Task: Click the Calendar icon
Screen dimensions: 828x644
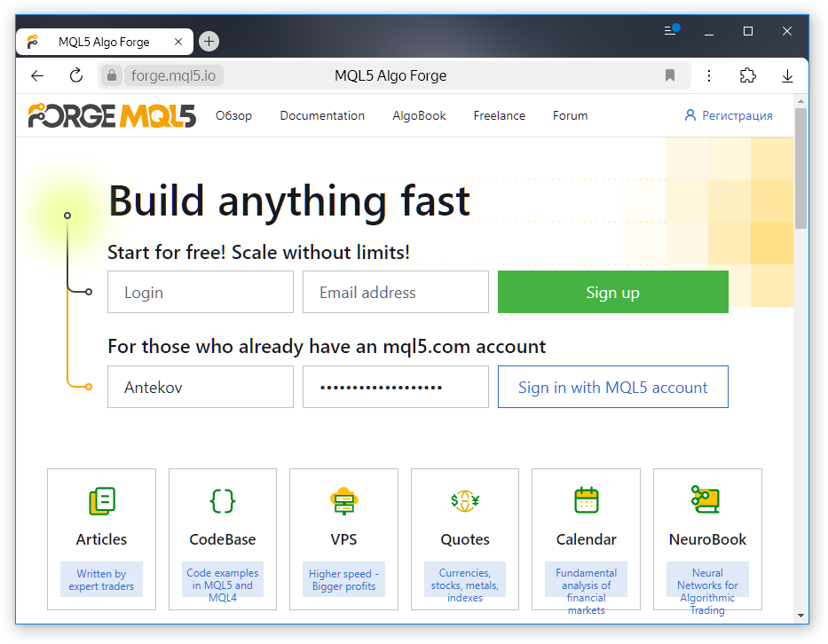Action: click(586, 500)
